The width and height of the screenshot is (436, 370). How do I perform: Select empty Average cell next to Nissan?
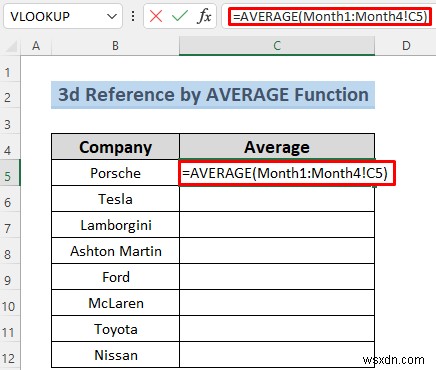pos(277,355)
